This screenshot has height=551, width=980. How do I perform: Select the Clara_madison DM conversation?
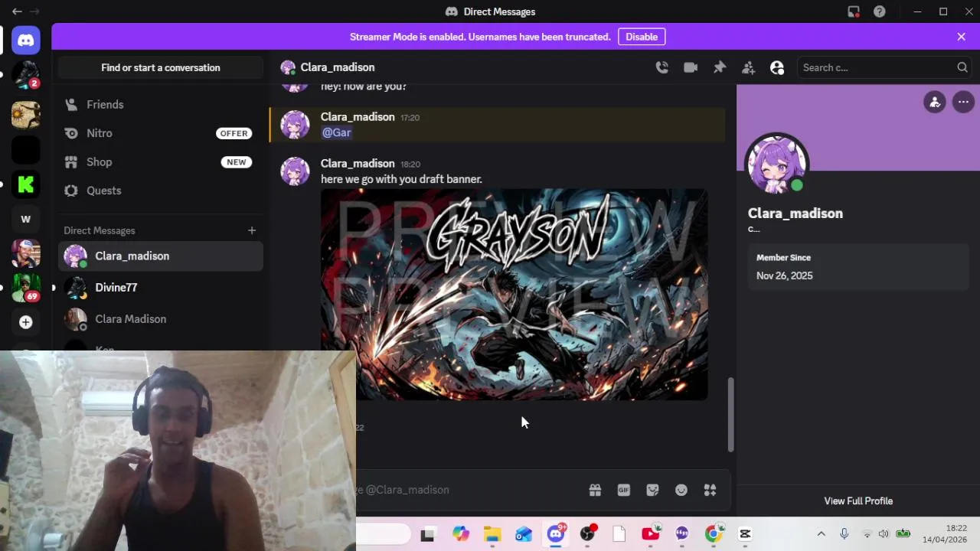click(161, 256)
